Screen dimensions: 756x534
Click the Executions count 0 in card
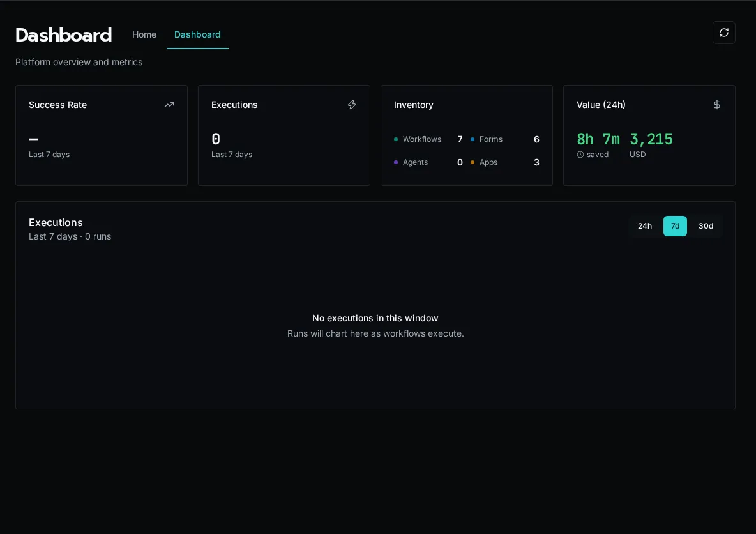coord(216,139)
